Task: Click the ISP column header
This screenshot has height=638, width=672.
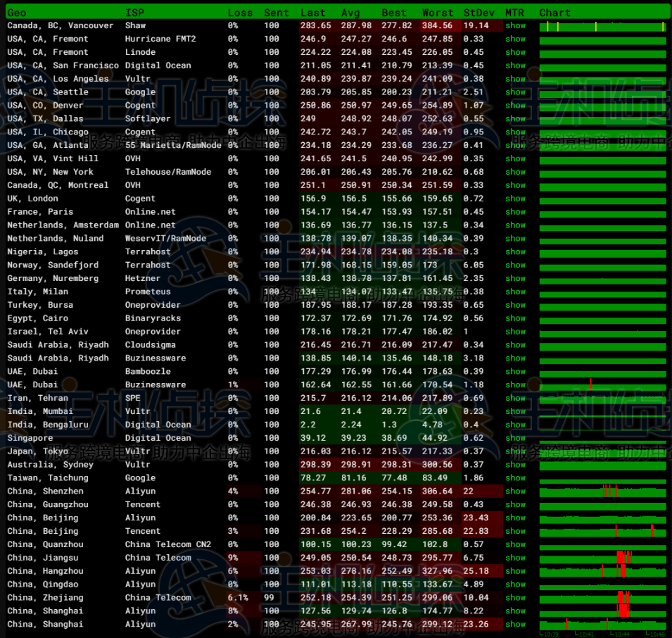Action: (134, 13)
